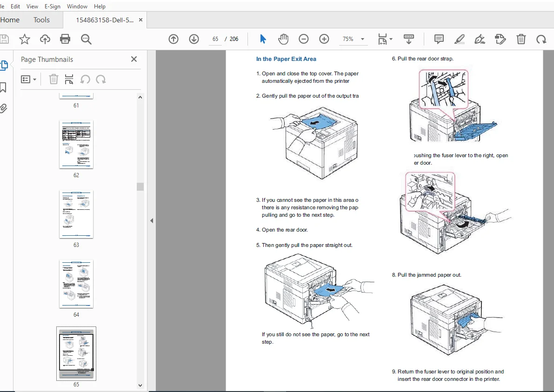This screenshot has height=392, width=554.
Task: Star the file with bookmark icon
Action: (24, 39)
